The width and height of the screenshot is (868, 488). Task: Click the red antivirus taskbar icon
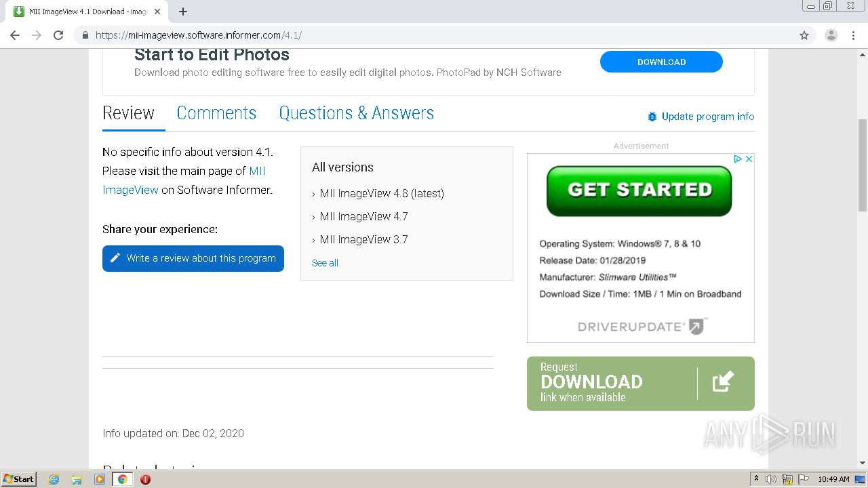click(145, 479)
